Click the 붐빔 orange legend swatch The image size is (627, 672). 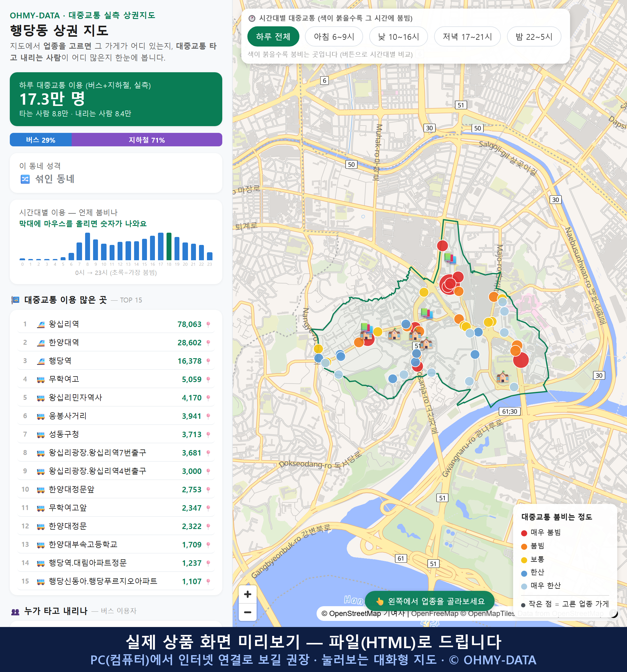(524, 546)
